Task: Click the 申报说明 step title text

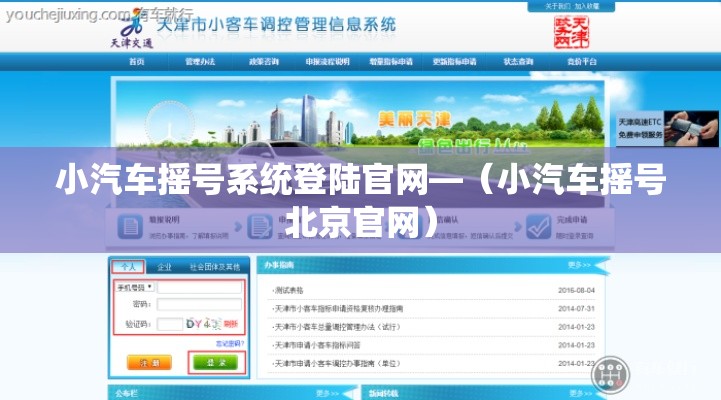Action: click(x=164, y=220)
